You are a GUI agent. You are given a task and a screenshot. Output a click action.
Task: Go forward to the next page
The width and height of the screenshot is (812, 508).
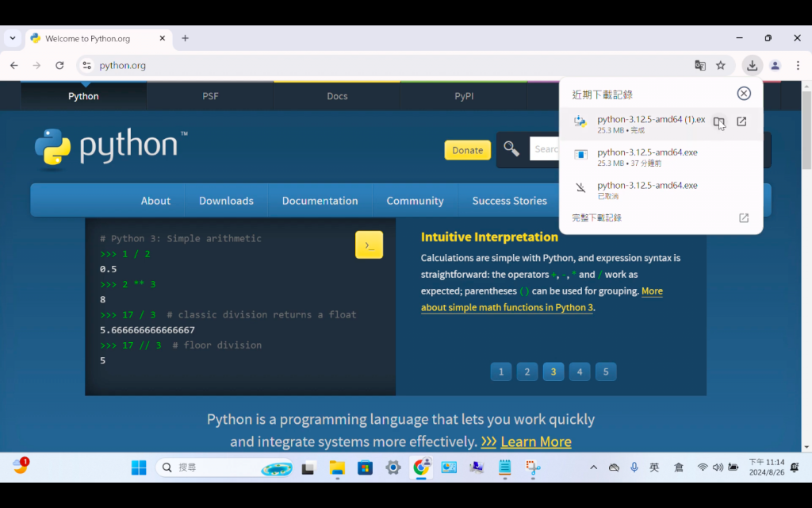36,65
